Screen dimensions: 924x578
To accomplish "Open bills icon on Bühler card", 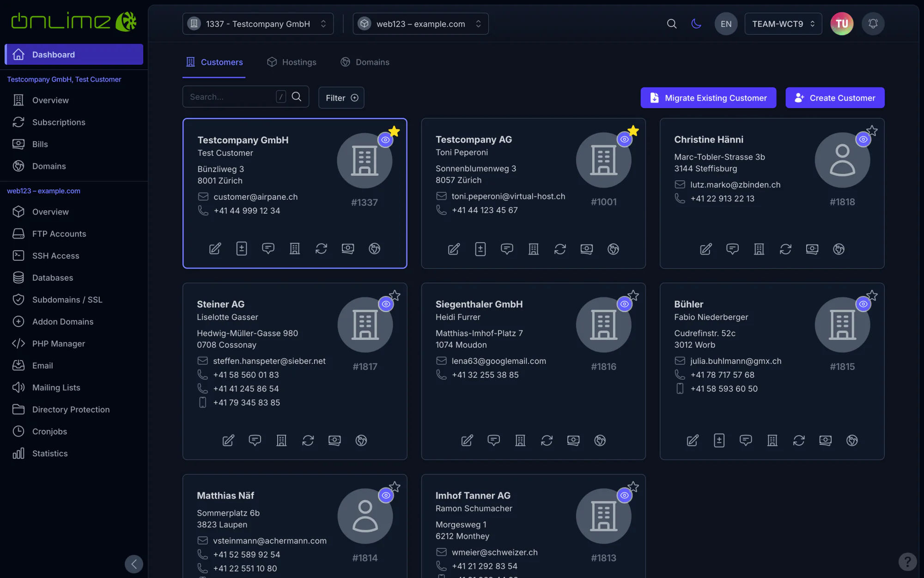I will tap(826, 440).
